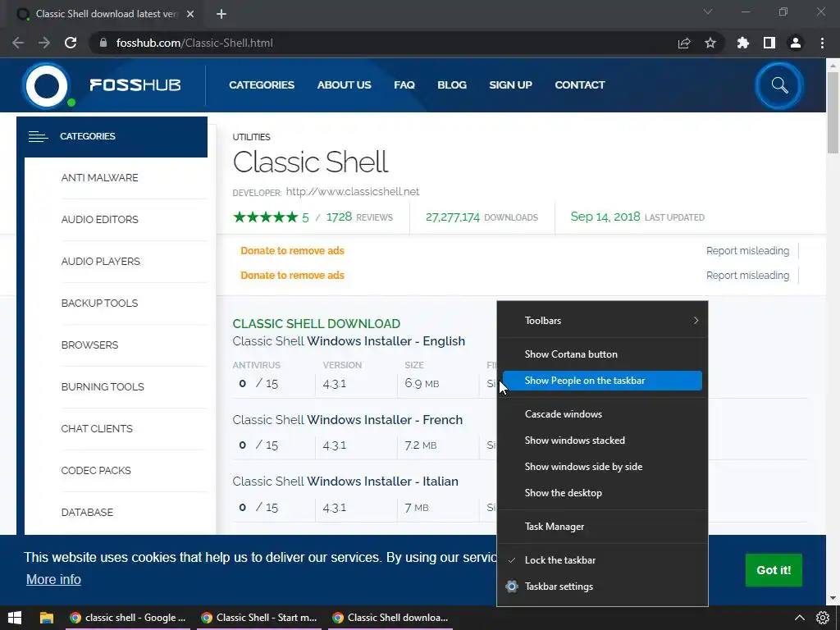840x630 pixels.
Task: Click the sidebar Categories hamburger icon
Action: coord(38,137)
